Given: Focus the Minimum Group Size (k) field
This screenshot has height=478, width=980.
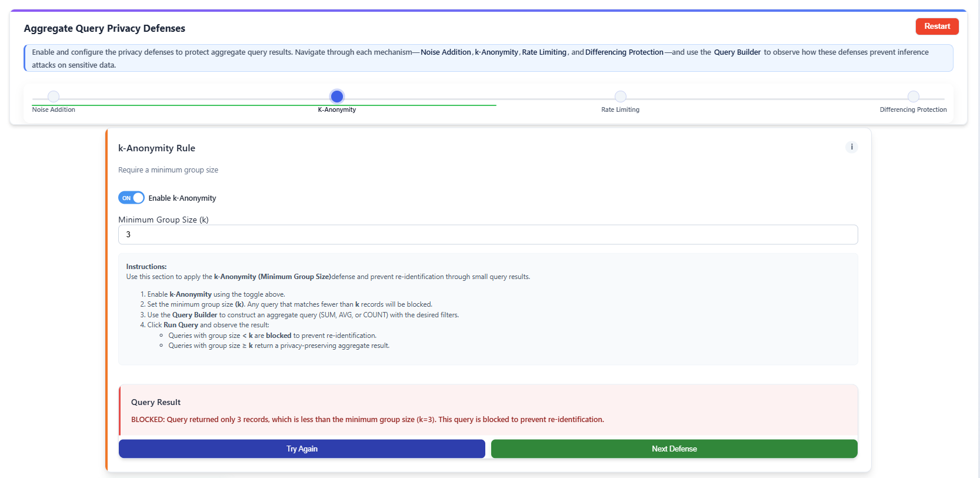Looking at the screenshot, I should pyautogui.click(x=488, y=234).
